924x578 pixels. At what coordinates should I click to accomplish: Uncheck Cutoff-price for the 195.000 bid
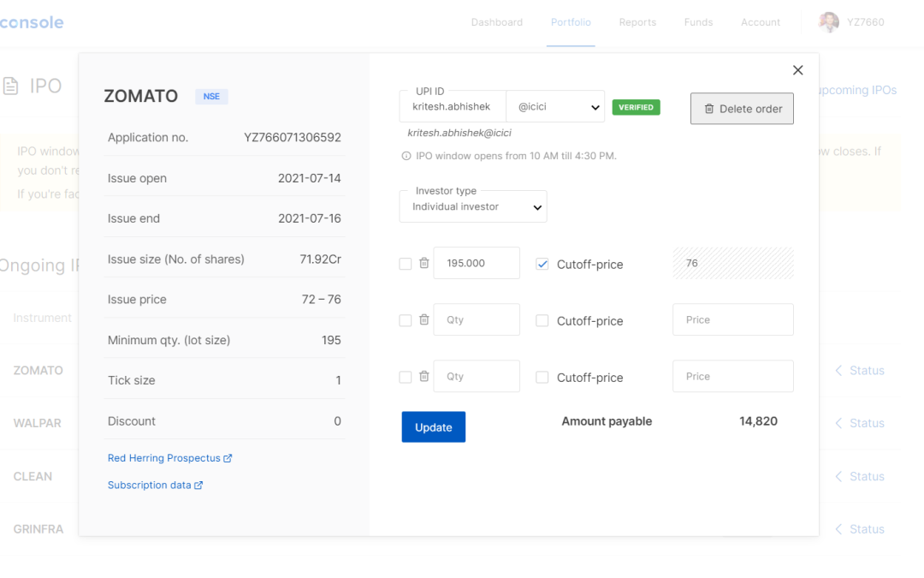[542, 265]
